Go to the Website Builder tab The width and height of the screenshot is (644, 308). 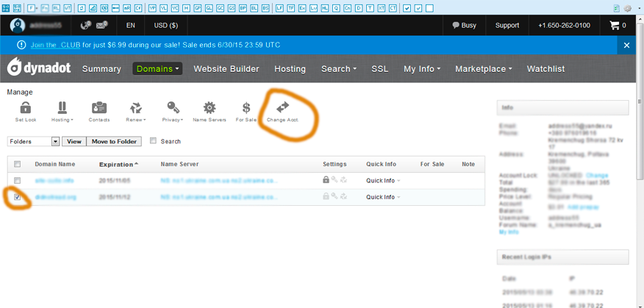[x=226, y=69]
